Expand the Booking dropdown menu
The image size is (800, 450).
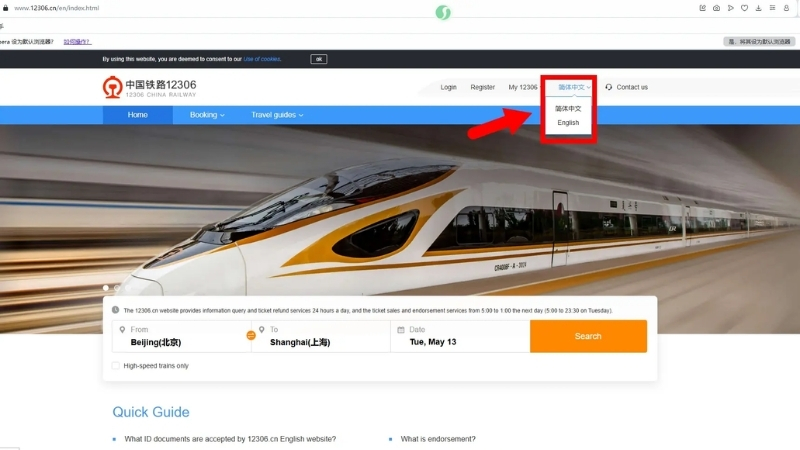207,115
